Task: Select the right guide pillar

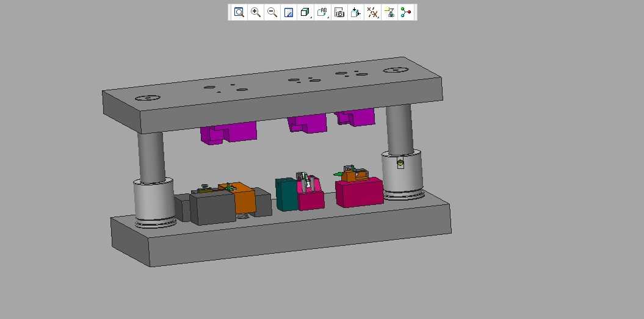Action: tap(400, 129)
